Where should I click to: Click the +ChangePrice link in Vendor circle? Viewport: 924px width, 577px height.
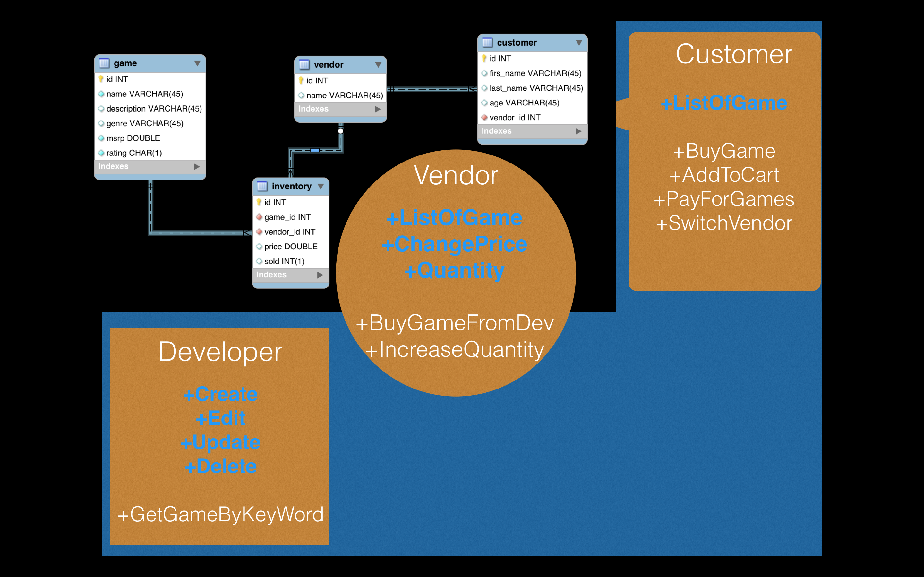tap(454, 244)
